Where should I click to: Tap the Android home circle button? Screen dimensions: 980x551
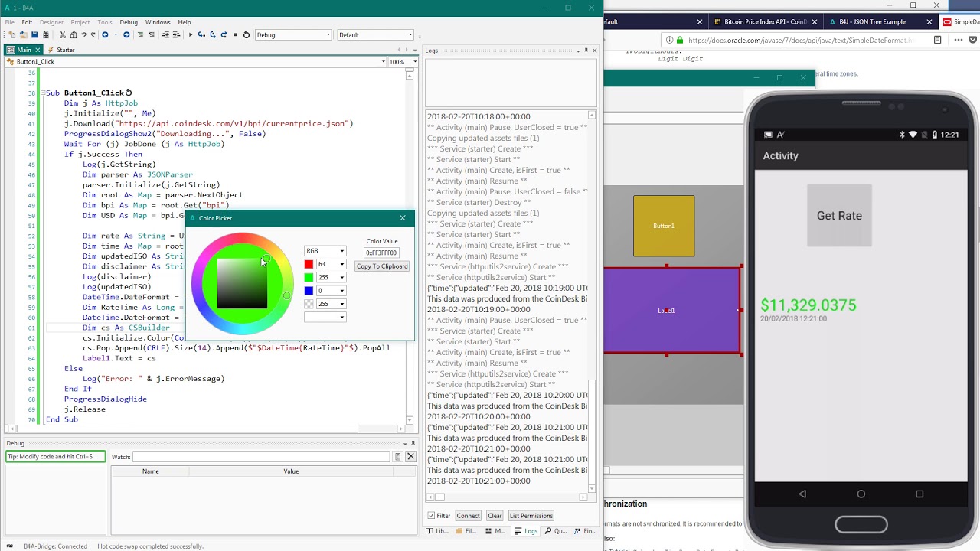(861, 494)
